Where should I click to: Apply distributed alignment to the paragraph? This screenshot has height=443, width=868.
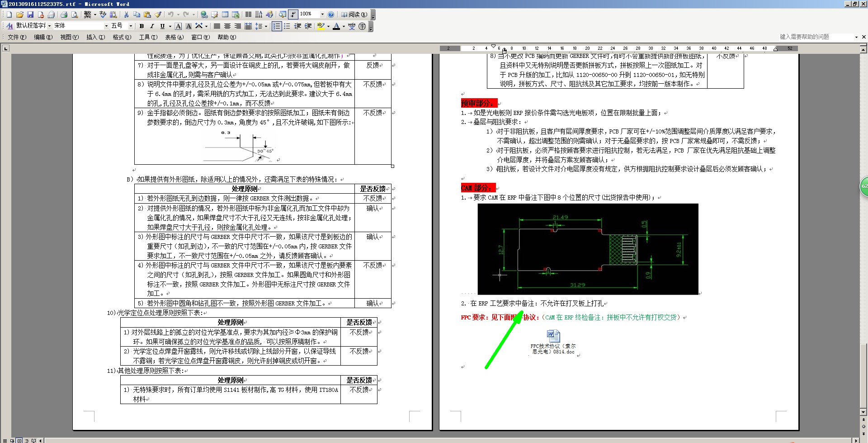(248, 26)
